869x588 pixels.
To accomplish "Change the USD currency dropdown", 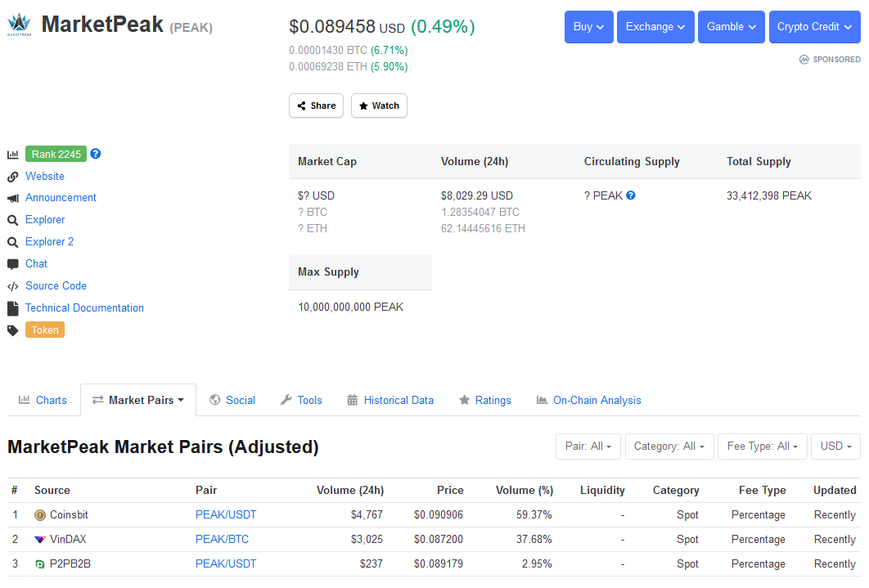I will tap(836, 447).
